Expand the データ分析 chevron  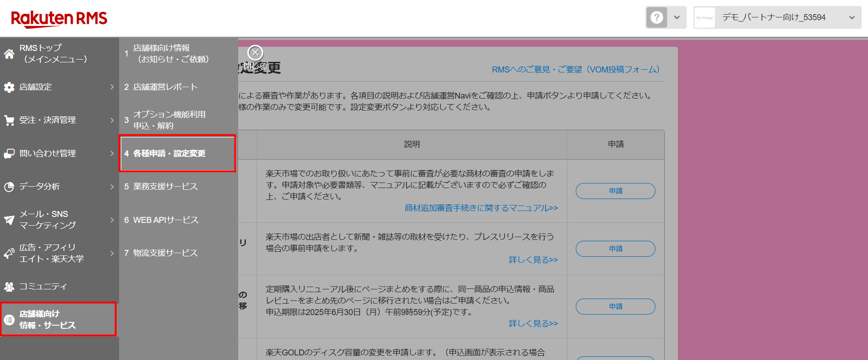tap(112, 187)
